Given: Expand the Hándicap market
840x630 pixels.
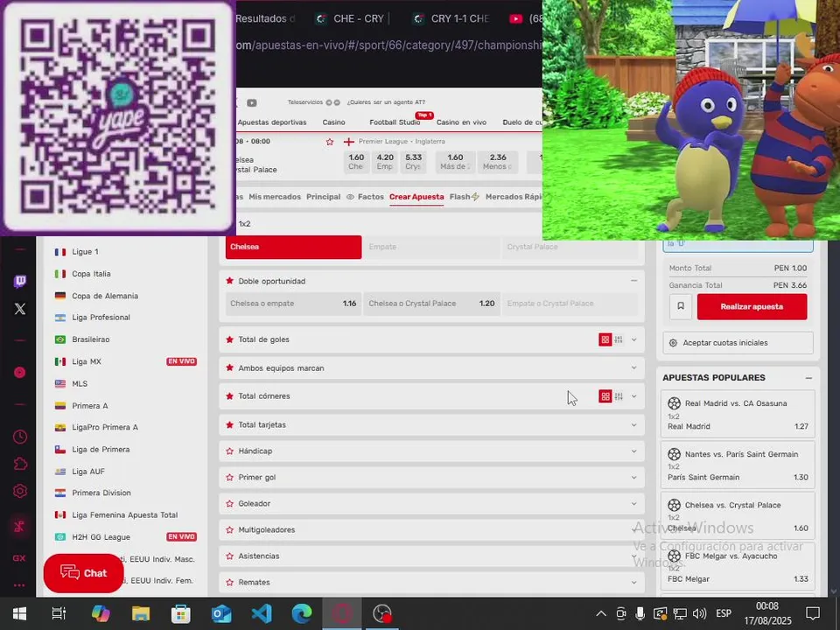Looking at the screenshot, I should click(634, 451).
